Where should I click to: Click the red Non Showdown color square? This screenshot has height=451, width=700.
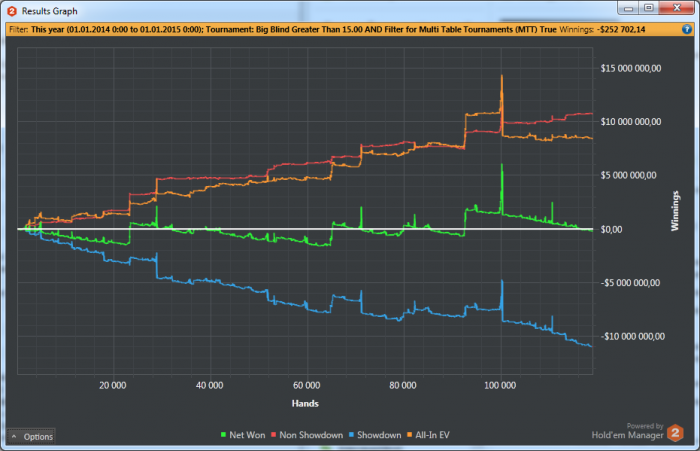[273, 435]
